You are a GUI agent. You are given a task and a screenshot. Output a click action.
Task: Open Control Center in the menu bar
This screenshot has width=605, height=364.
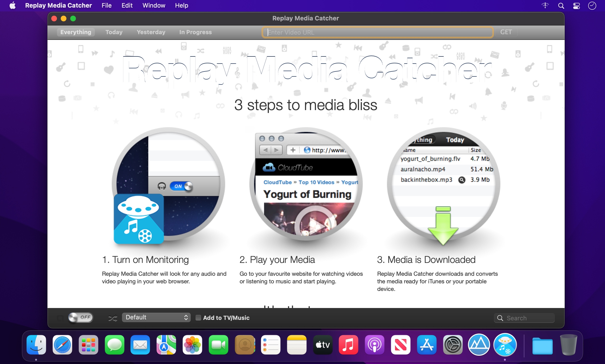[x=576, y=5]
